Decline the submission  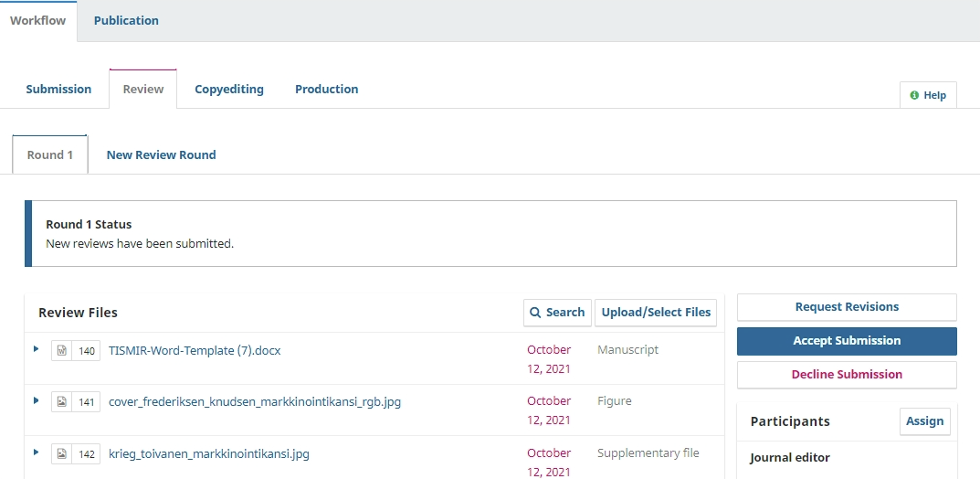pyautogui.click(x=847, y=375)
